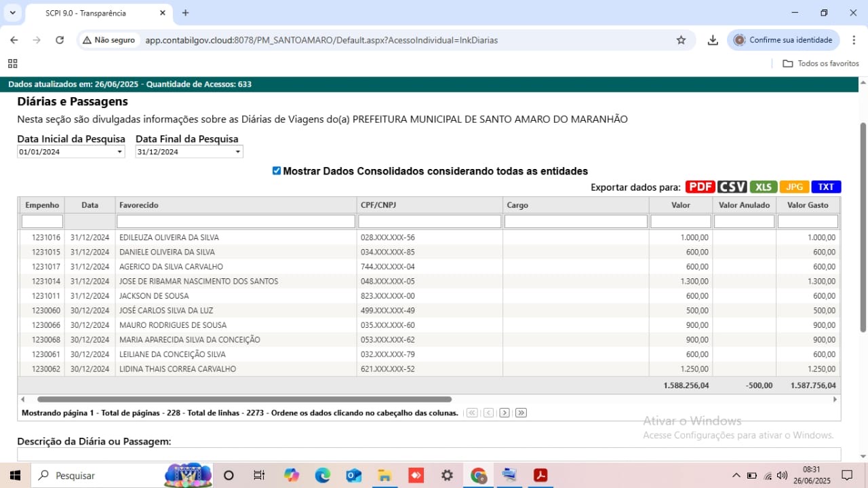Go to next page of results
Image resolution: width=868 pixels, height=488 pixels.
(x=504, y=413)
